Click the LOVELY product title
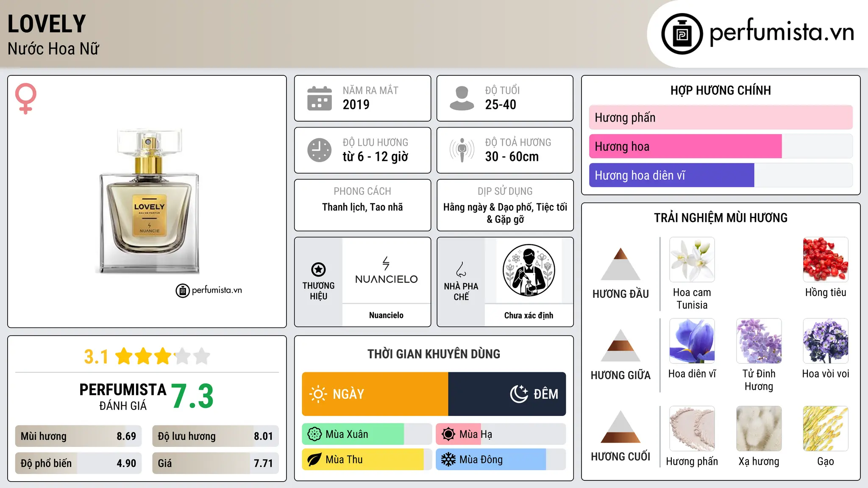 47,24
